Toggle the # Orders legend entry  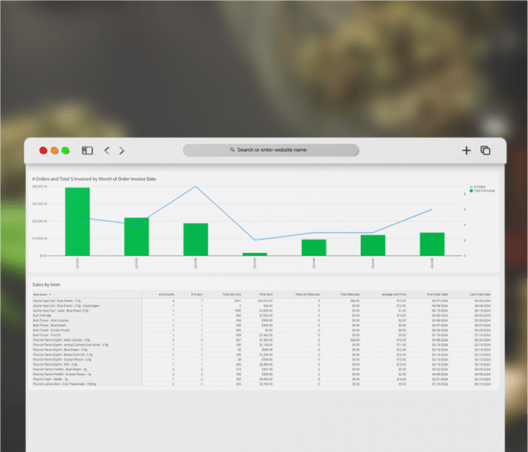click(478, 187)
